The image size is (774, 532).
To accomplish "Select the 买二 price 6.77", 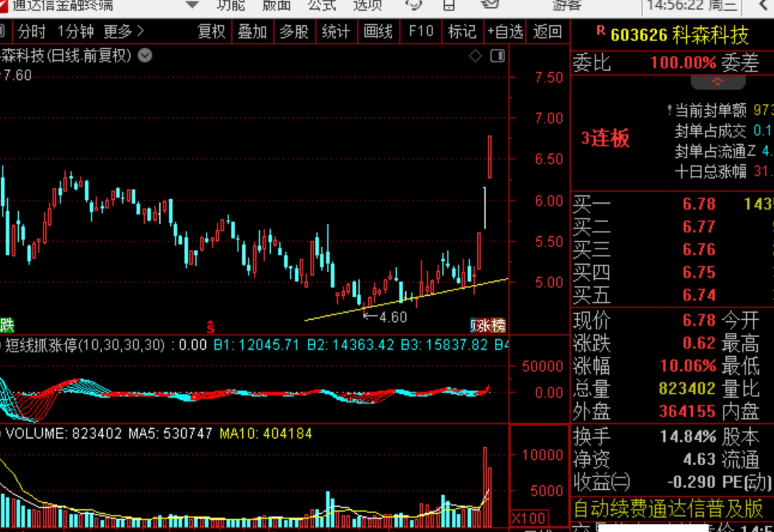I will pos(699,227).
